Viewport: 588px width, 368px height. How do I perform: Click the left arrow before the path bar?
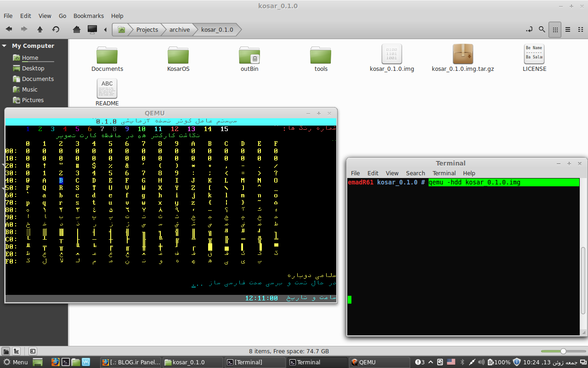coord(105,29)
